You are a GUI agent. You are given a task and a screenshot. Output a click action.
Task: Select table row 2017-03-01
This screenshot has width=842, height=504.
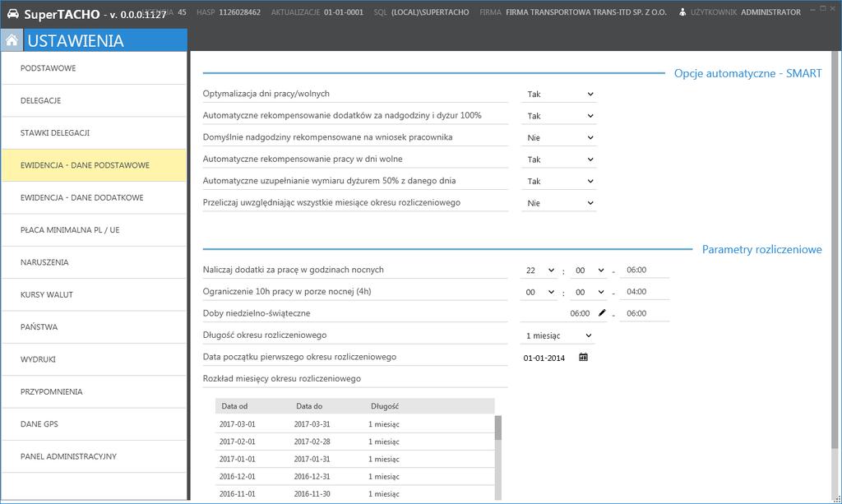(354, 424)
